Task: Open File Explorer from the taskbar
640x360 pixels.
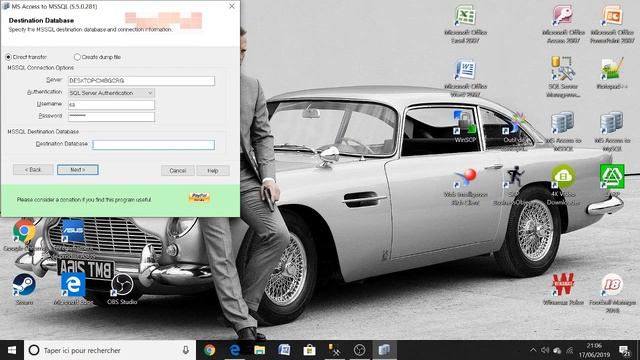Action: (260, 350)
